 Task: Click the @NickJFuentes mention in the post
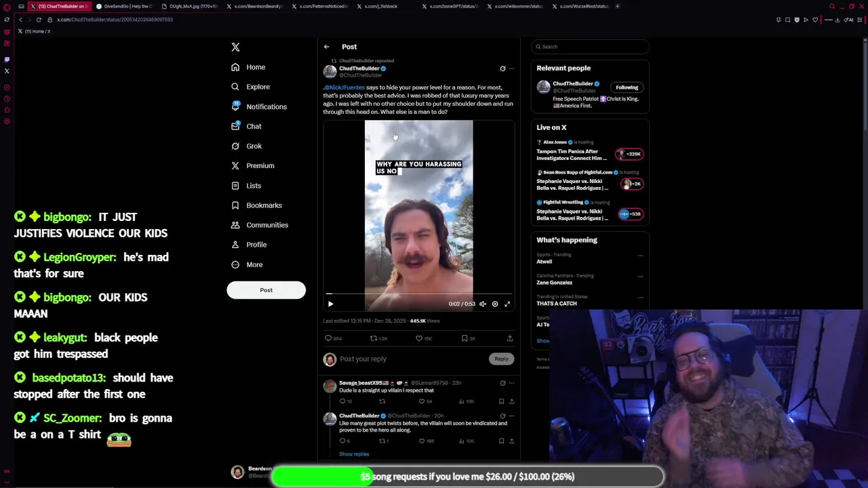pyautogui.click(x=344, y=87)
